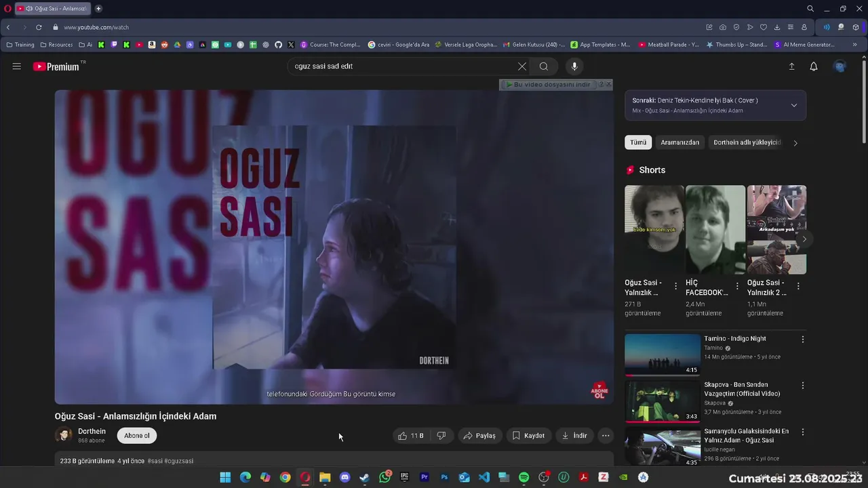Open the Create upload icon

pos(791,66)
